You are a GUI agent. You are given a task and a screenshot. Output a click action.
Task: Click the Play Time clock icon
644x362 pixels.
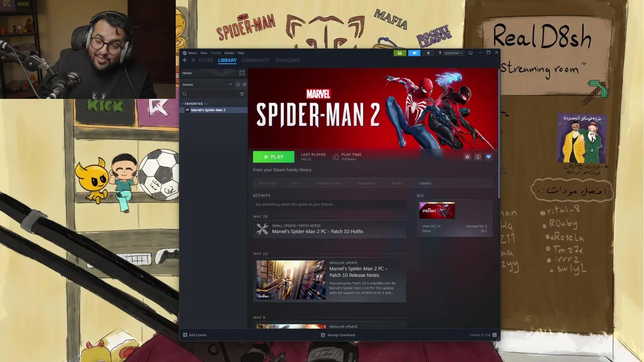click(x=336, y=157)
